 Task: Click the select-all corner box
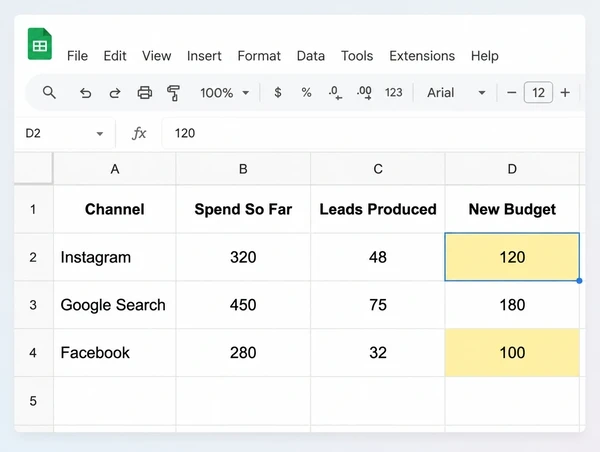click(x=34, y=168)
